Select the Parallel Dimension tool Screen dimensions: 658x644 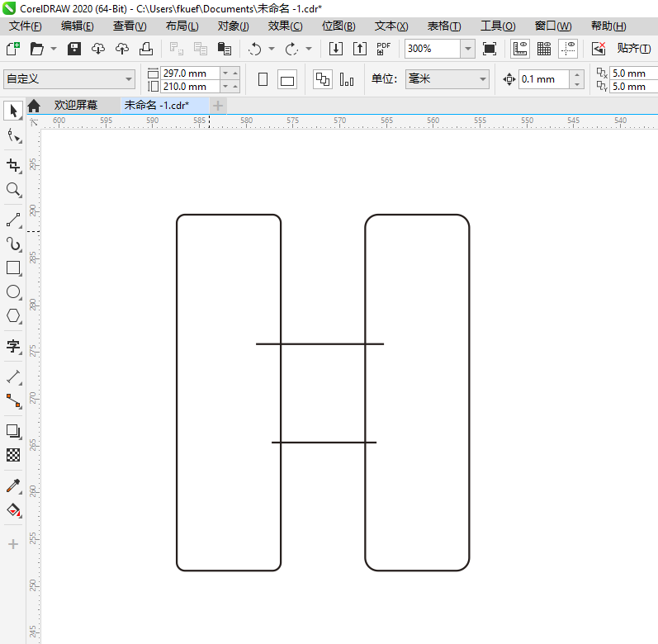(x=13, y=376)
